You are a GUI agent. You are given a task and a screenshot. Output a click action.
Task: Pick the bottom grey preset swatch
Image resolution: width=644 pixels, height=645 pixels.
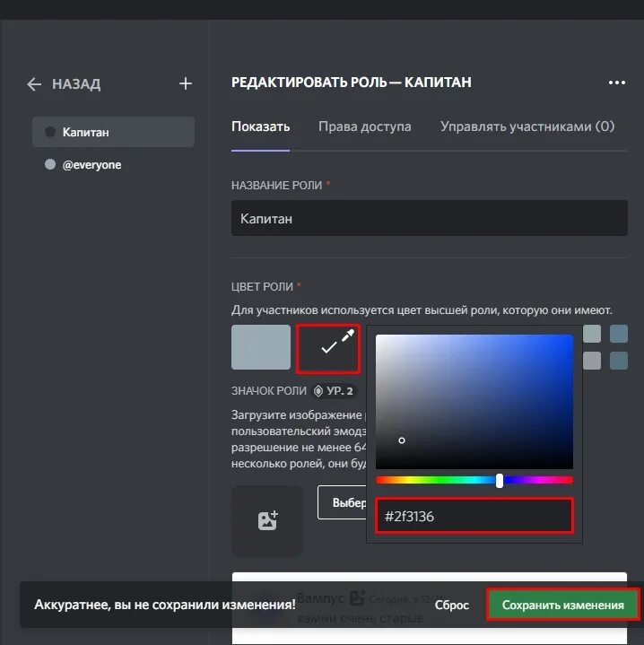(592, 361)
